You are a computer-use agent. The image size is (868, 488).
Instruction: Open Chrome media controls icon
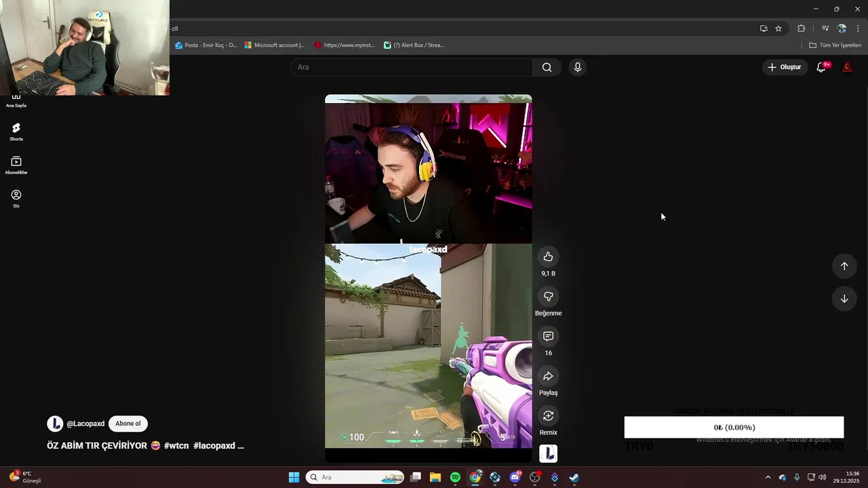[x=825, y=28]
